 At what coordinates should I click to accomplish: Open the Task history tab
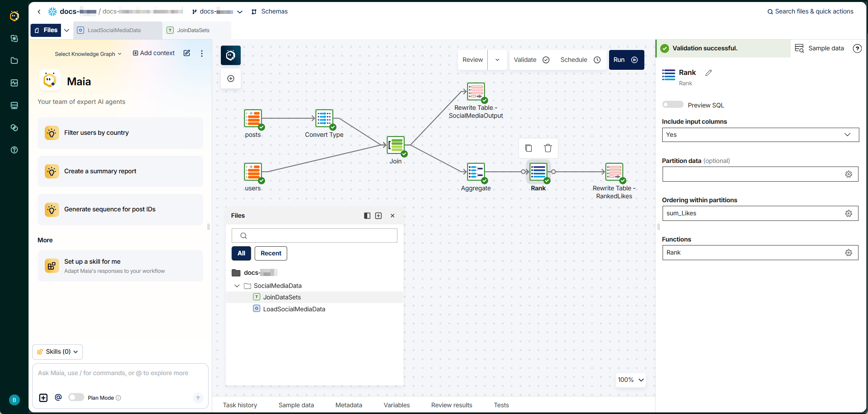pyautogui.click(x=240, y=405)
